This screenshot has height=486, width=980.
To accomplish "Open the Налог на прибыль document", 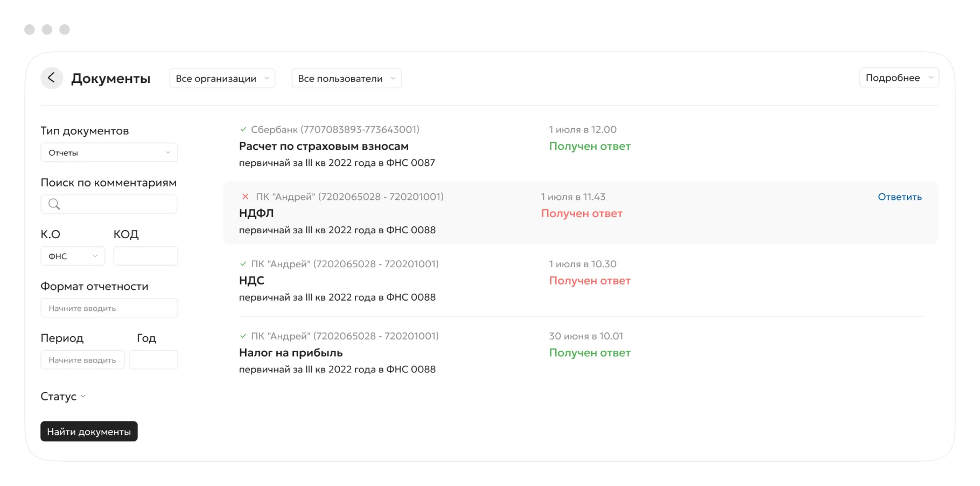I will click(x=291, y=353).
